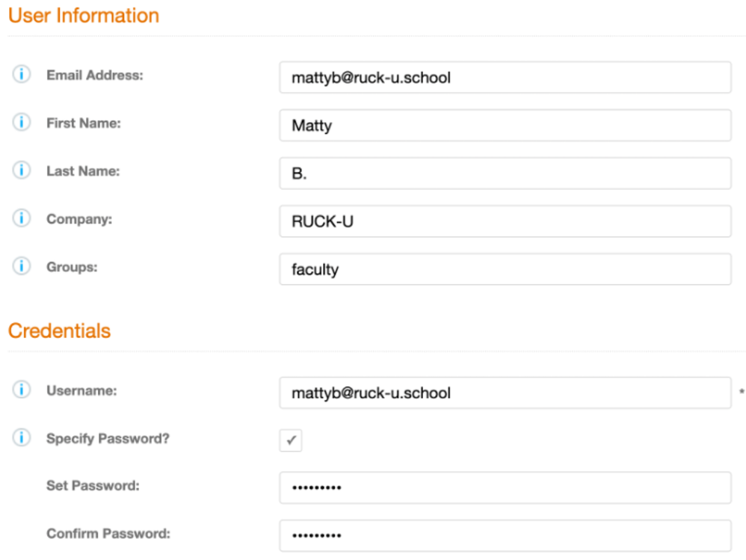The width and height of the screenshot is (746, 560).
Task: Click the First Name field containing Matty
Action: click(x=505, y=126)
